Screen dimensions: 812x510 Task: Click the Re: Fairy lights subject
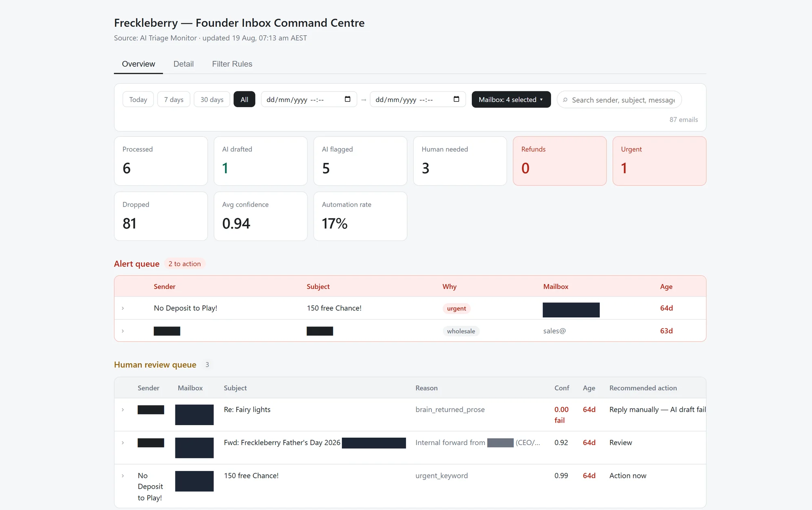click(x=247, y=410)
